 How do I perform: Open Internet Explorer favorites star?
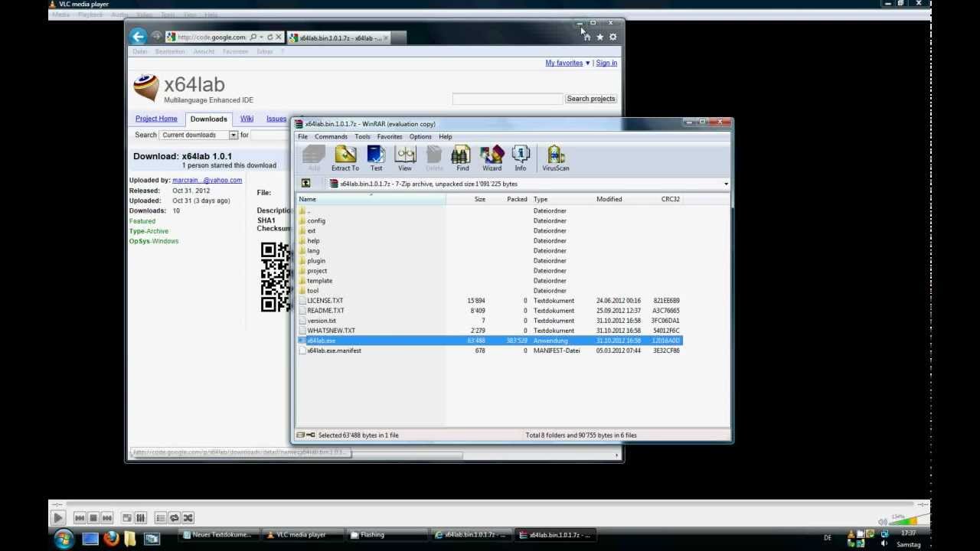[x=599, y=37]
